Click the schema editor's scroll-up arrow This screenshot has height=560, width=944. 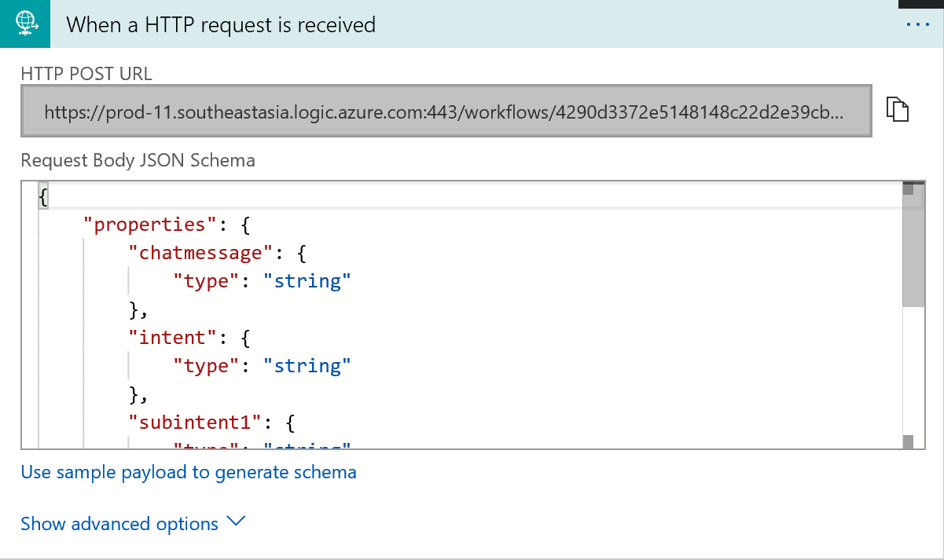909,188
